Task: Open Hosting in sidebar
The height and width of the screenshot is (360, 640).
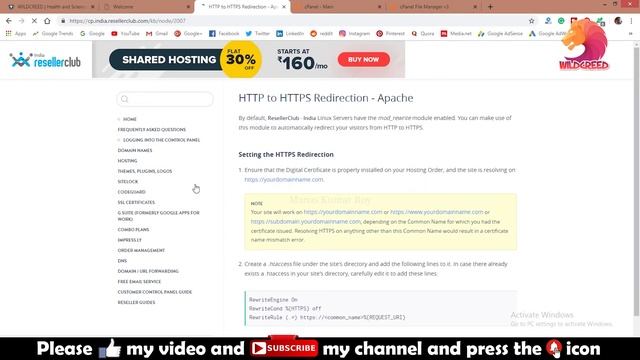Action: (127, 161)
